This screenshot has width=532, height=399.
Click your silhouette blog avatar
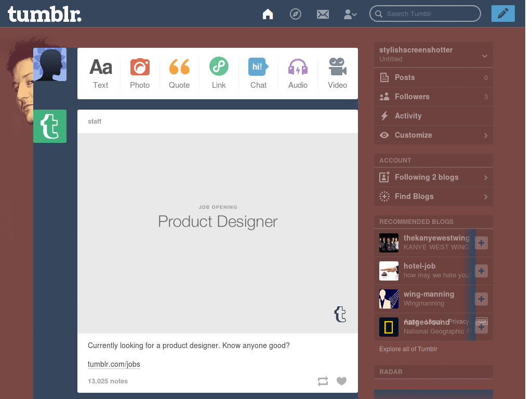click(50, 64)
